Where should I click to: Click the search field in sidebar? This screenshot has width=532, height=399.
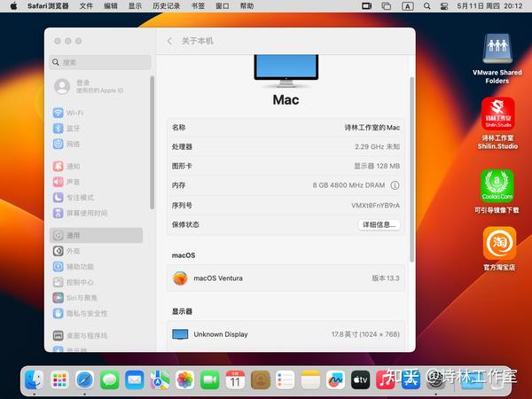[x=100, y=62]
